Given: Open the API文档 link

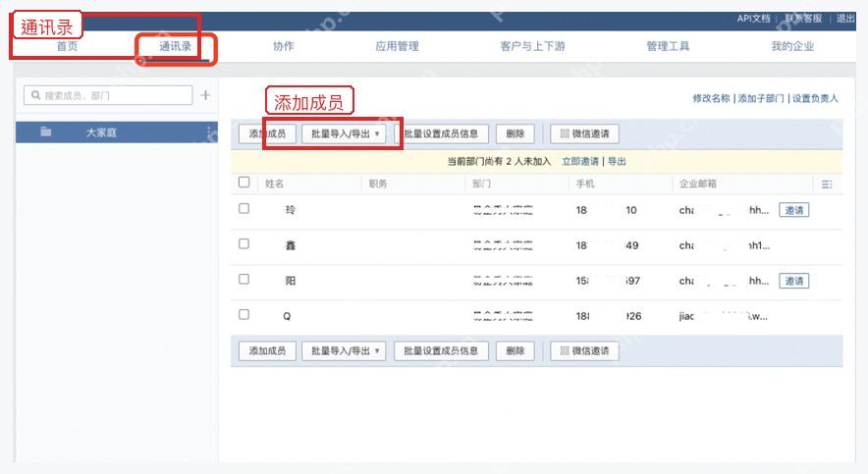Looking at the screenshot, I should coord(753,19).
